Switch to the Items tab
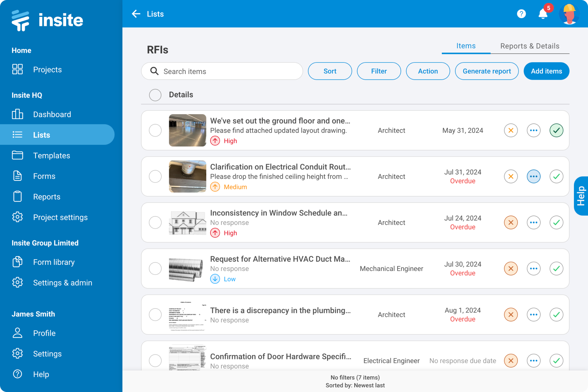 (x=466, y=46)
